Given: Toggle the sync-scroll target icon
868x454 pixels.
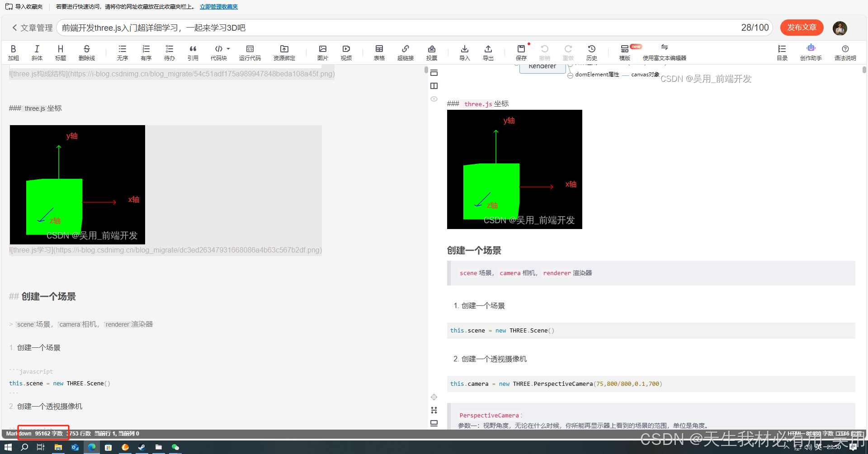Looking at the screenshot, I should coord(434,397).
